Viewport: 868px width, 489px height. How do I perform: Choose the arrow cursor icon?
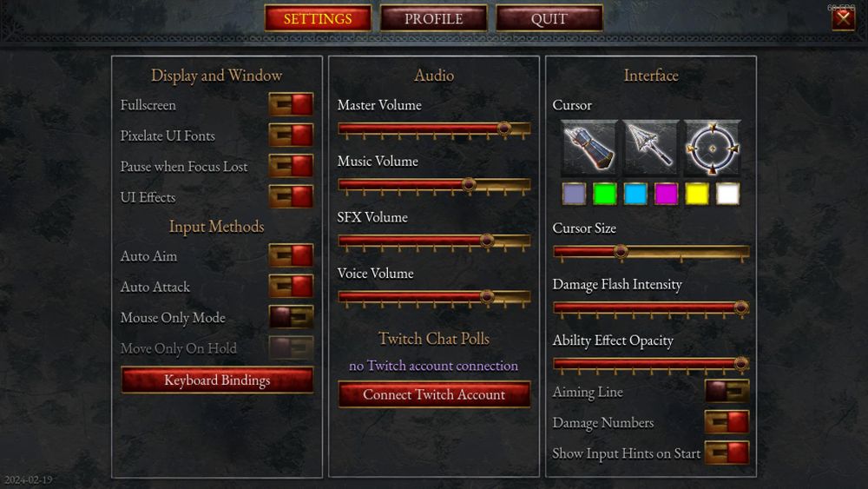[650, 148]
